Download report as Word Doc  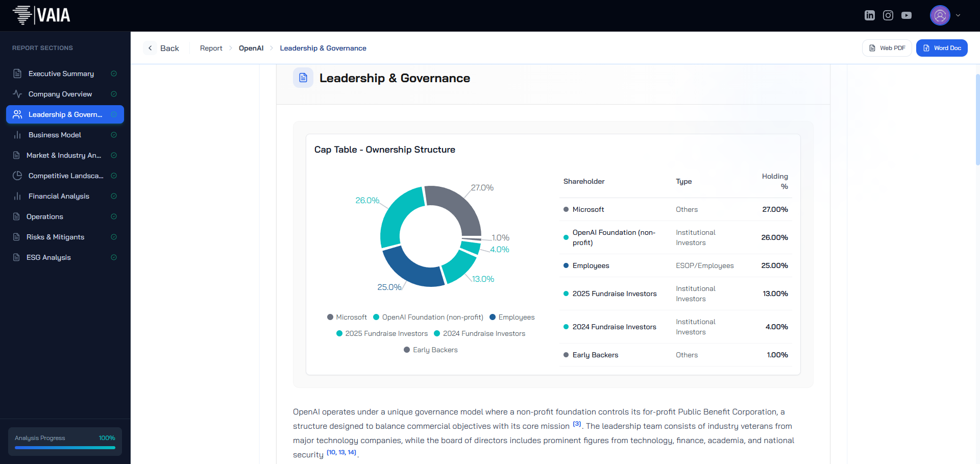(x=942, y=48)
